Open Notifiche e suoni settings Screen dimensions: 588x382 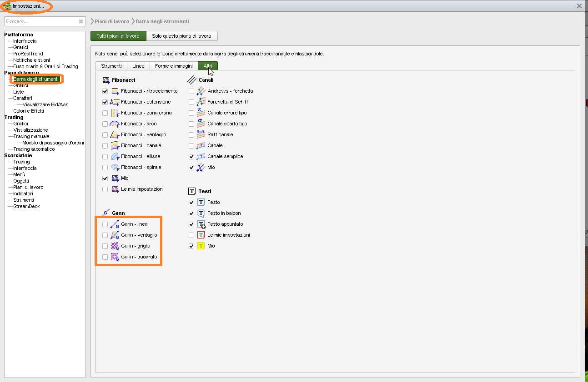coord(31,60)
